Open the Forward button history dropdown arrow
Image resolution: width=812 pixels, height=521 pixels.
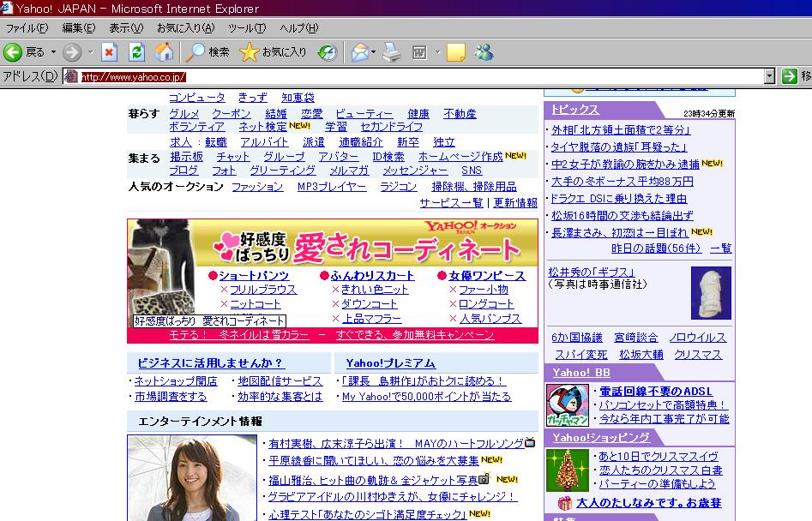91,52
